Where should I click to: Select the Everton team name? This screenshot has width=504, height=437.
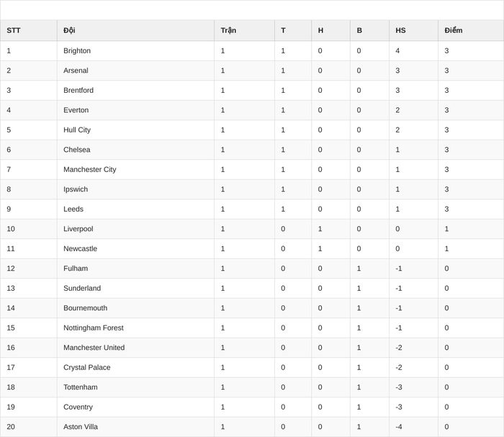tap(76, 110)
